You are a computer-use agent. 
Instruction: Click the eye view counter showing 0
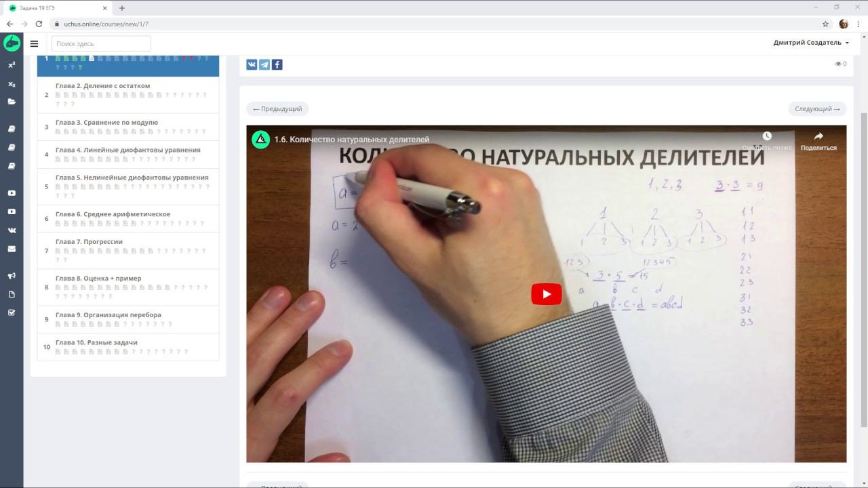(841, 64)
